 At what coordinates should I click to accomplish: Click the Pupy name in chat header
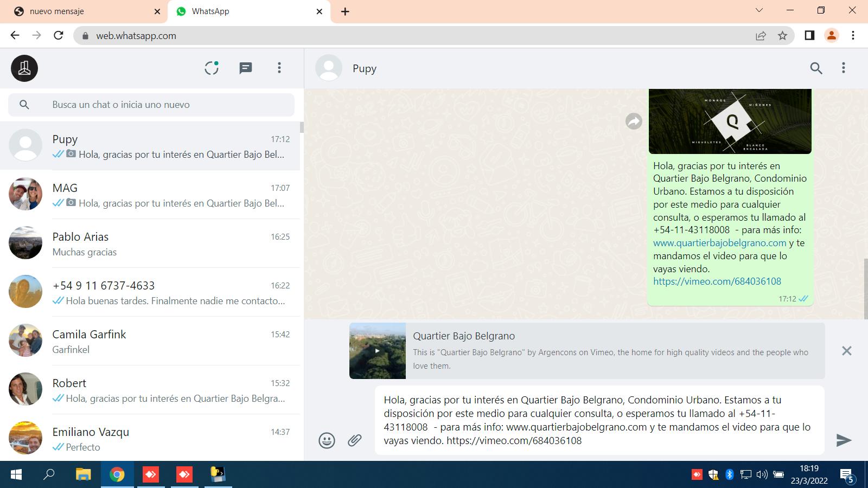point(365,69)
